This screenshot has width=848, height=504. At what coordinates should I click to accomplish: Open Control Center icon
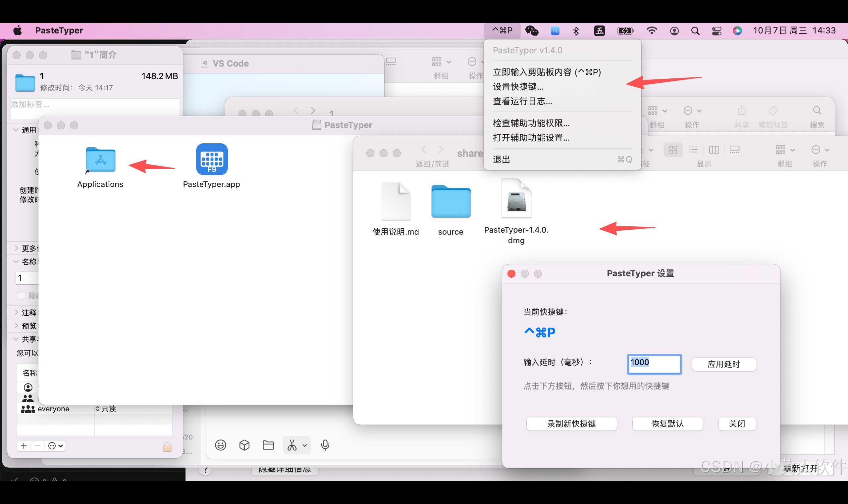point(716,31)
